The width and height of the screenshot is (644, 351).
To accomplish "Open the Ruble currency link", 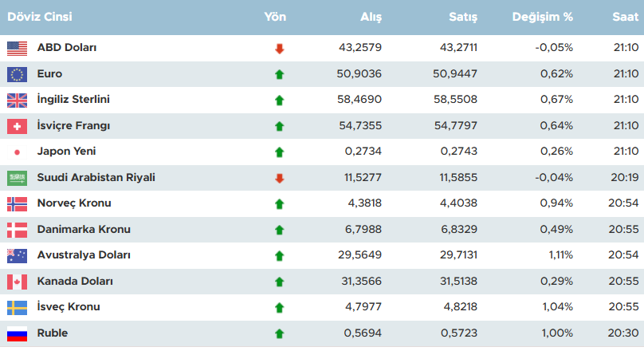I will coord(53,333).
